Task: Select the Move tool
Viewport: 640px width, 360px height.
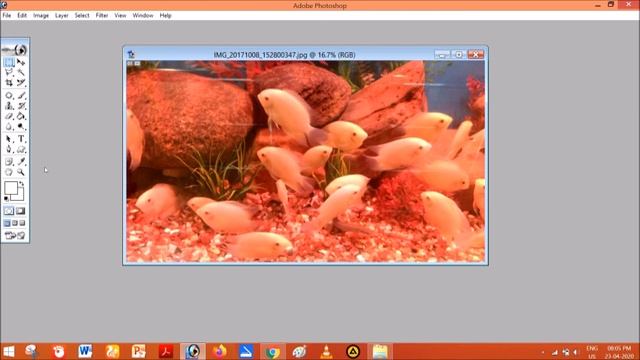Action: (x=21, y=62)
